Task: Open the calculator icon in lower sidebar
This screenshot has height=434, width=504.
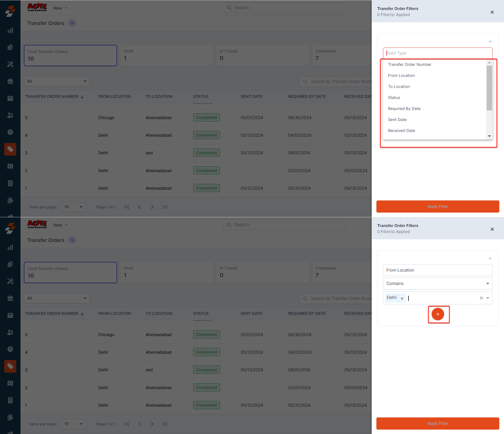Action: tap(10, 400)
